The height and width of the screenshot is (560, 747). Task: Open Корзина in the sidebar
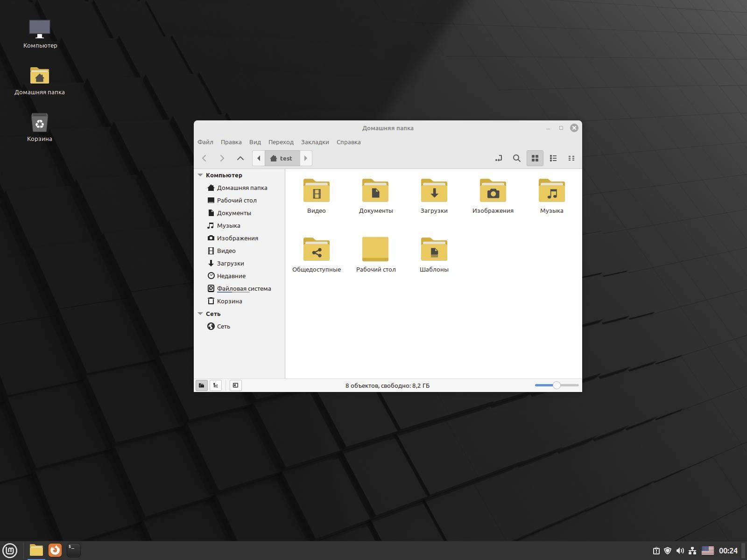click(239, 301)
